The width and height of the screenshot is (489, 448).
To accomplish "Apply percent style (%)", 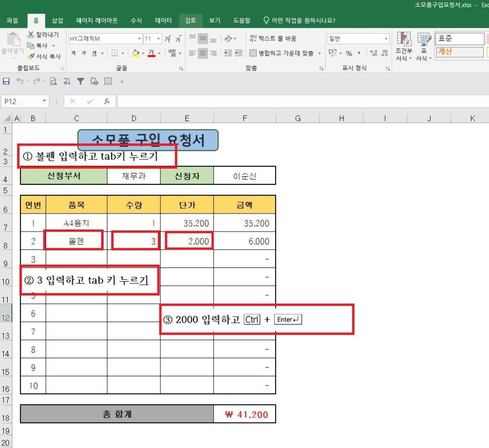I will (349, 53).
